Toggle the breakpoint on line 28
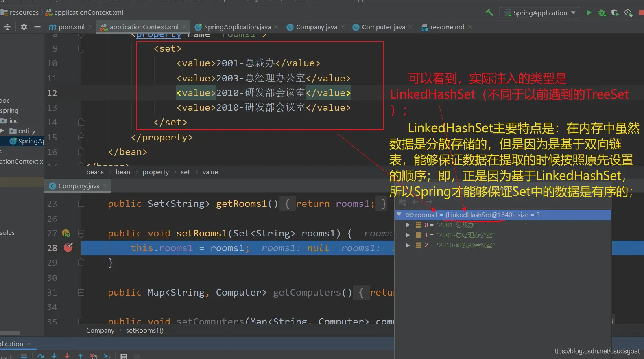Screen dimensions: 644x359 [x=68, y=247]
